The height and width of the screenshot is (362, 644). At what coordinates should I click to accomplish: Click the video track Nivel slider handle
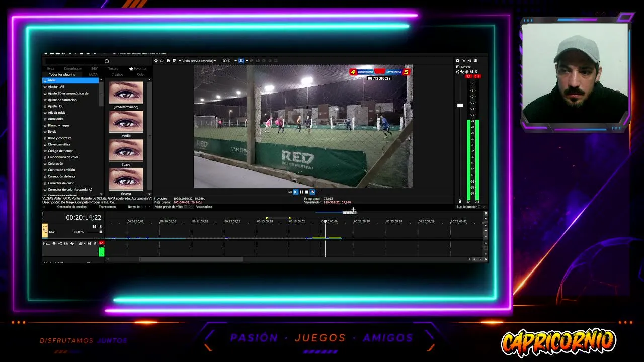point(100,232)
